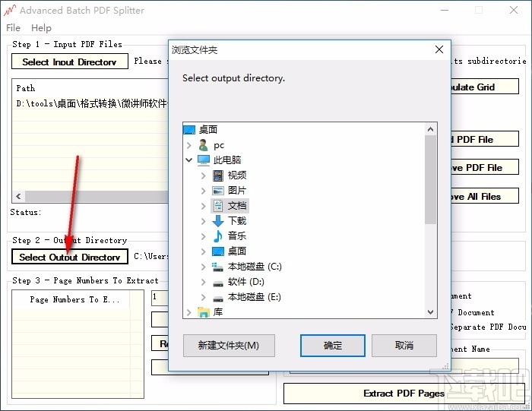Viewport: 532px width, 411px height.
Task: Expand the 桌面 folder under This PC
Action: [x=203, y=251]
